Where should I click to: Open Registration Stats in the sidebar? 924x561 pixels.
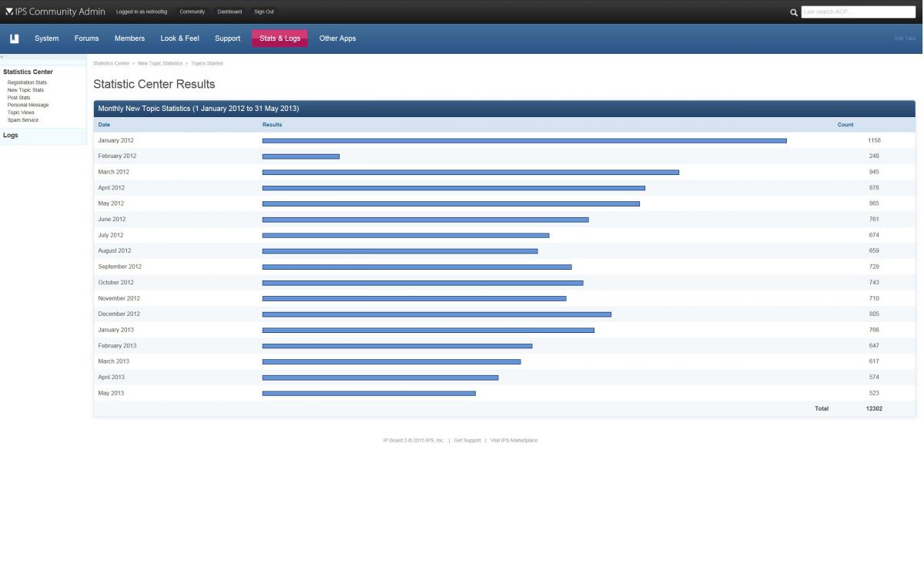27,82
